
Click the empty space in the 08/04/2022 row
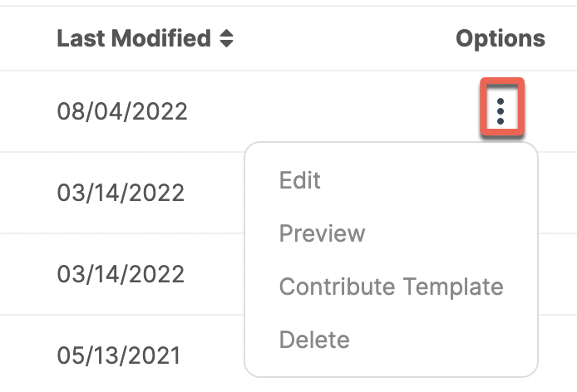click(331, 111)
